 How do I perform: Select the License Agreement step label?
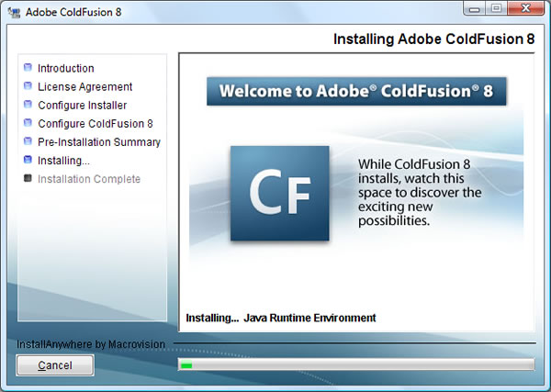[85, 87]
